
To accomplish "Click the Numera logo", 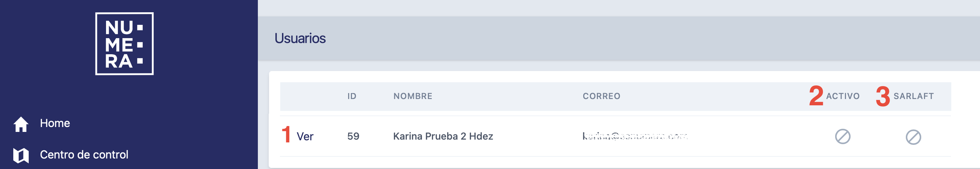I will (125, 44).
